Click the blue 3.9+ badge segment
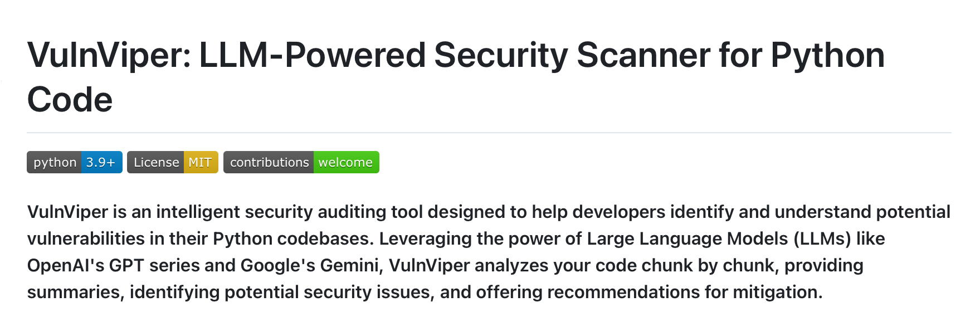The height and width of the screenshot is (326, 980). pyautogui.click(x=102, y=162)
